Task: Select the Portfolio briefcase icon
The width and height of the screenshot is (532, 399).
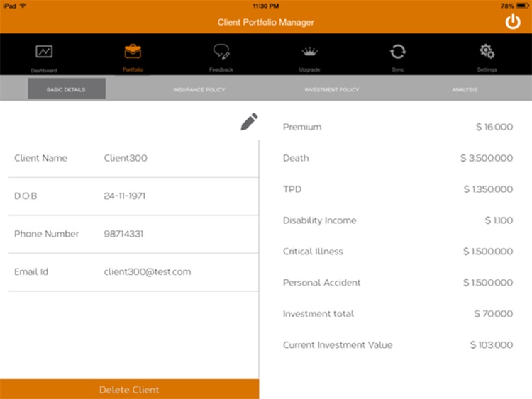Action: pos(133,52)
